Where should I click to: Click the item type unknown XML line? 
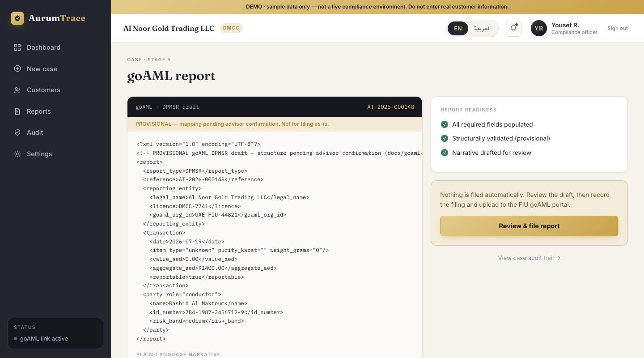point(239,250)
